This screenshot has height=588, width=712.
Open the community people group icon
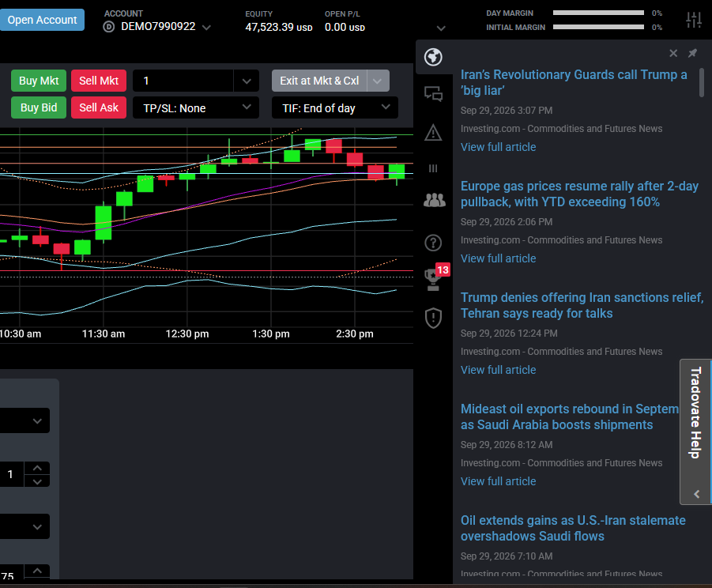pos(434,200)
